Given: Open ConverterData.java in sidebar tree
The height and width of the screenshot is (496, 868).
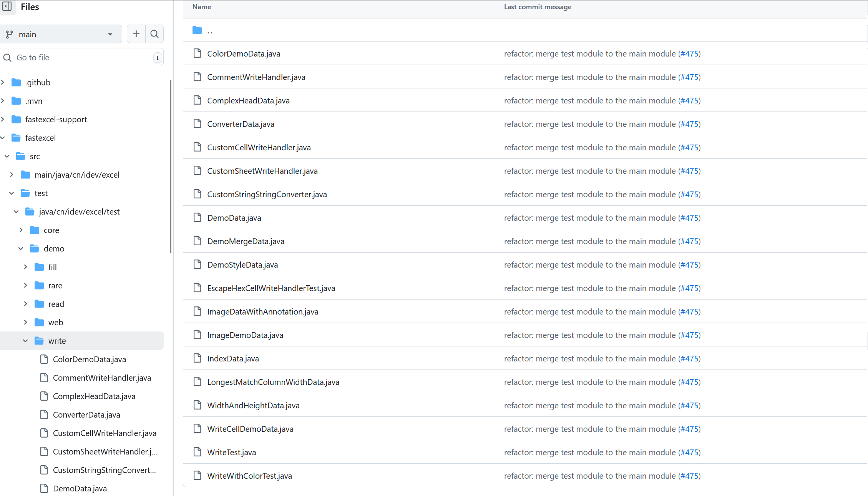Looking at the screenshot, I should [86, 414].
